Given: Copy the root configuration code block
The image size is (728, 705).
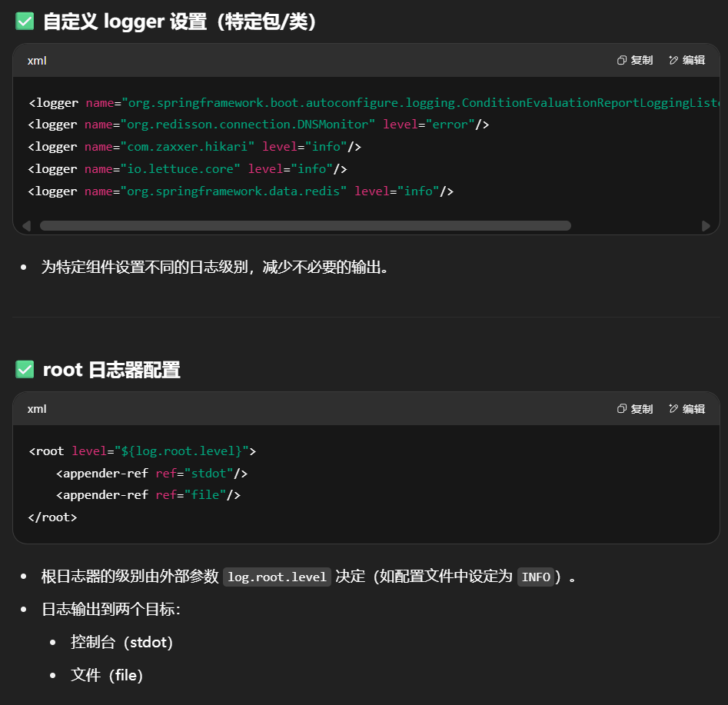Looking at the screenshot, I should (635, 409).
